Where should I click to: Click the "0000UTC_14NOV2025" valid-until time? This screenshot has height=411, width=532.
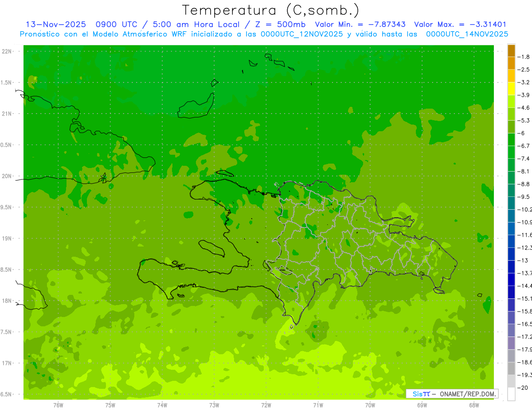(467, 34)
